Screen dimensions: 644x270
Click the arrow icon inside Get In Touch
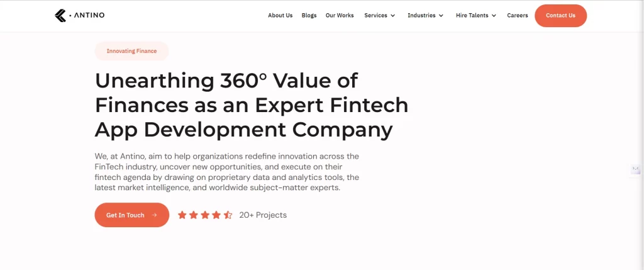pyautogui.click(x=155, y=215)
